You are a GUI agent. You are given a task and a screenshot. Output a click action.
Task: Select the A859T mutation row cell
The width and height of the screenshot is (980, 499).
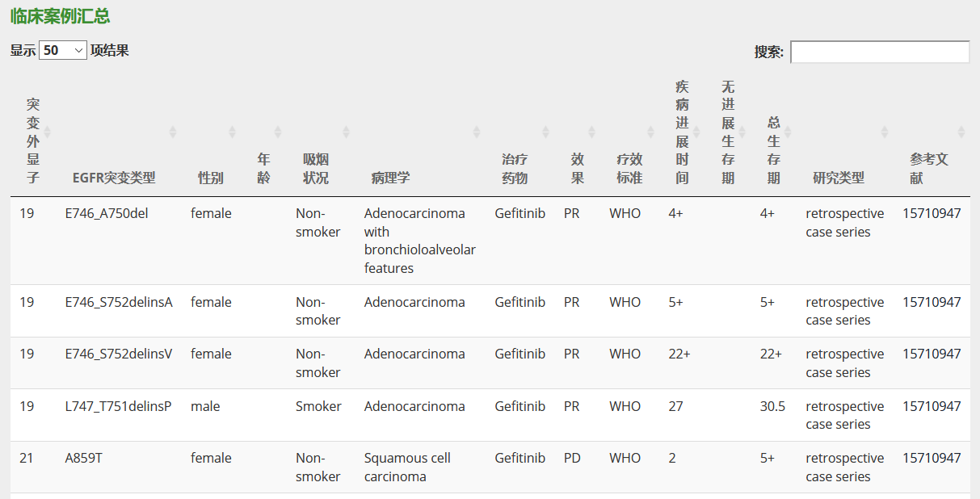[84, 458]
